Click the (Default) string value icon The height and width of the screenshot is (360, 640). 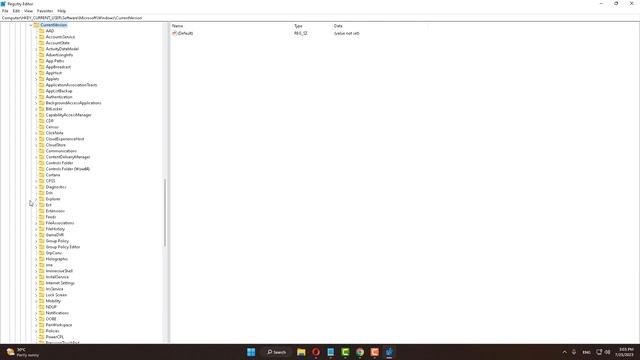pyautogui.click(x=174, y=33)
